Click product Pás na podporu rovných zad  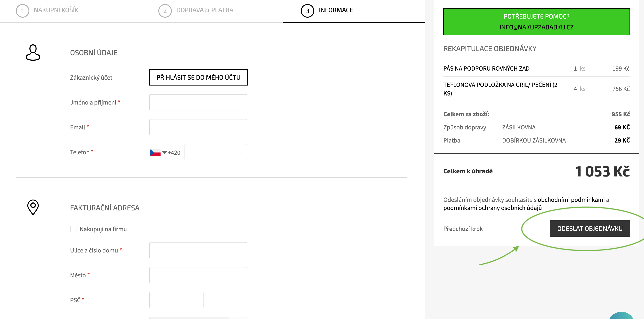click(x=486, y=69)
